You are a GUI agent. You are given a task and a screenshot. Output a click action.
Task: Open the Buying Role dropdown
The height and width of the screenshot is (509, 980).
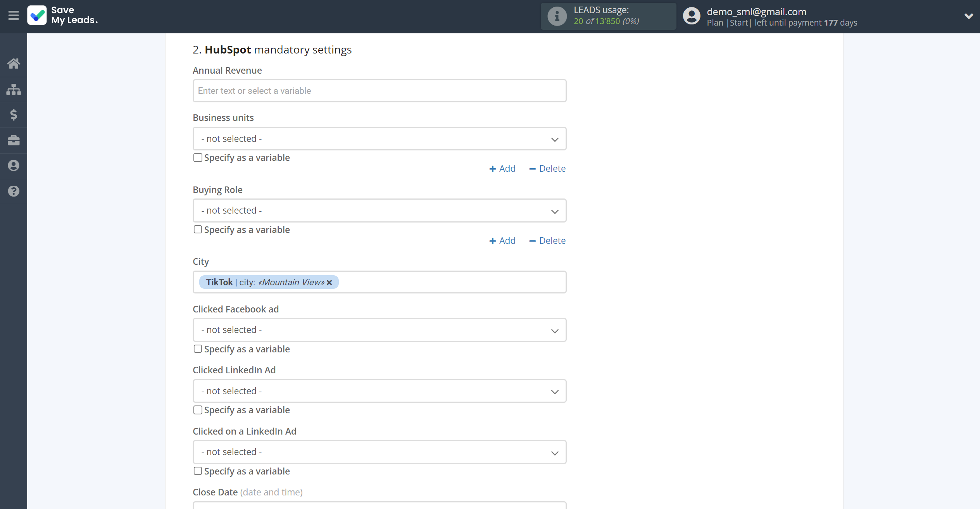click(x=380, y=211)
